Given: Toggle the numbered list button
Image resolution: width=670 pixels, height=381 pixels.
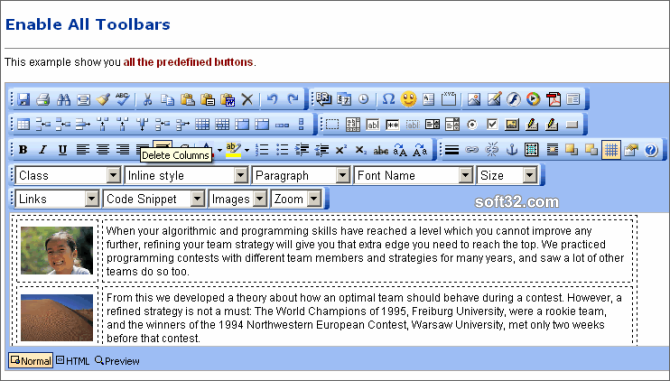Looking at the screenshot, I should point(262,149).
